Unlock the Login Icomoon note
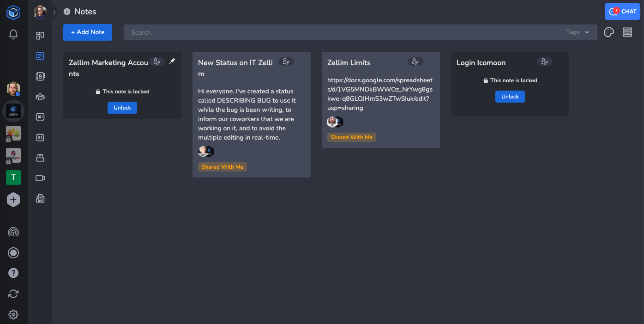This screenshot has width=644, height=324. coord(510,97)
